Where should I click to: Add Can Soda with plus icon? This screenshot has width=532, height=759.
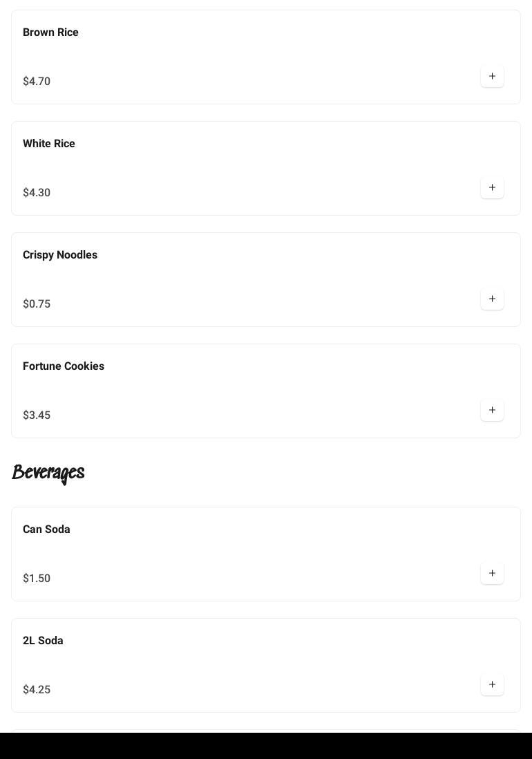coord(492,573)
